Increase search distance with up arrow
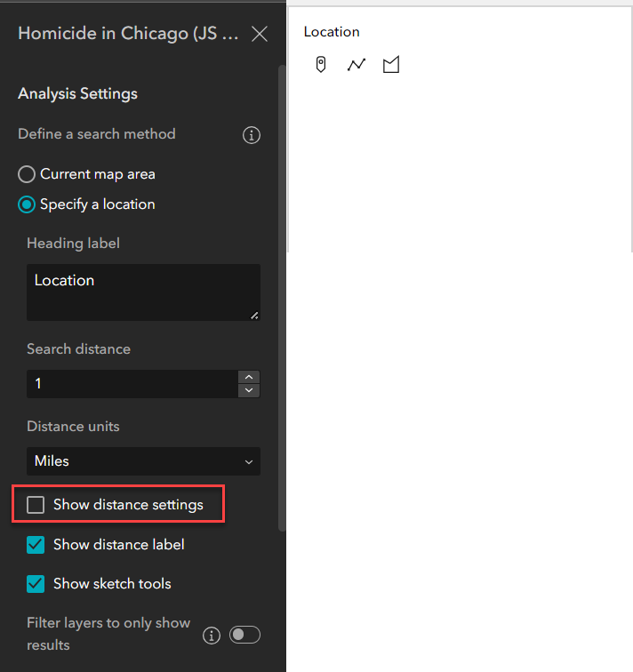The width and height of the screenshot is (633, 672). click(250, 377)
